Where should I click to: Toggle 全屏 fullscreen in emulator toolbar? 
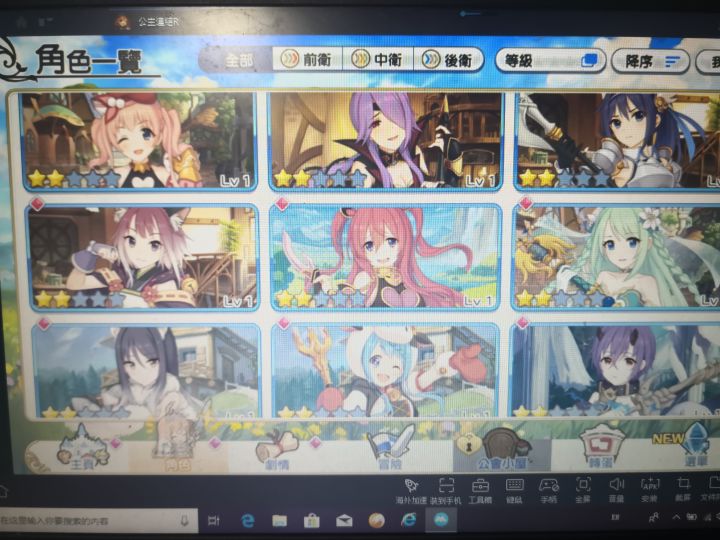(583, 491)
